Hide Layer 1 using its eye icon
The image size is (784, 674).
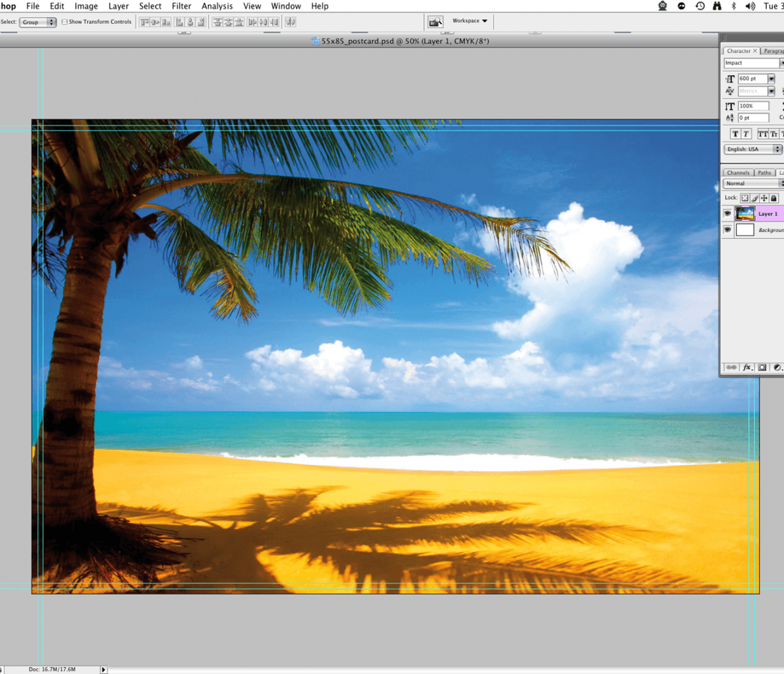coord(727,214)
